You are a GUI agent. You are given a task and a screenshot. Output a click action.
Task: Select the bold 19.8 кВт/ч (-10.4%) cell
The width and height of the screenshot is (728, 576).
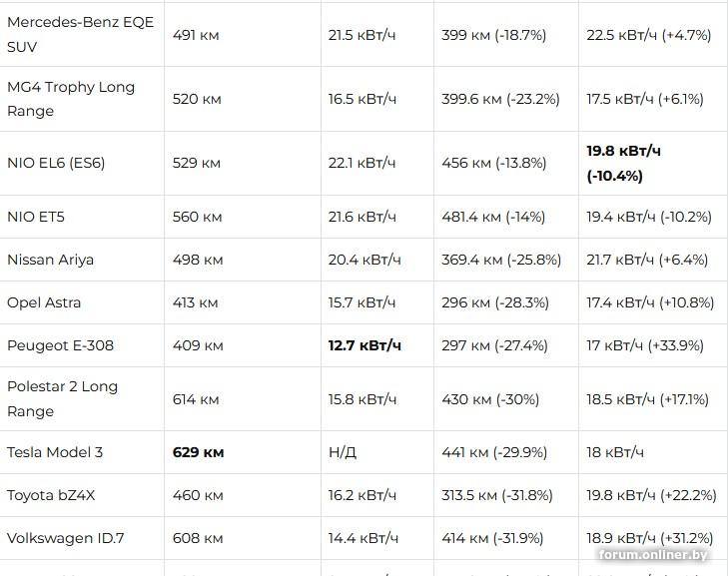coord(624,163)
